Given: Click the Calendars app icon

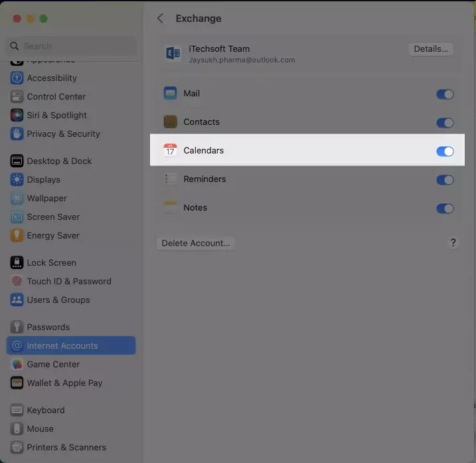Looking at the screenshot, I should point(171,150).
